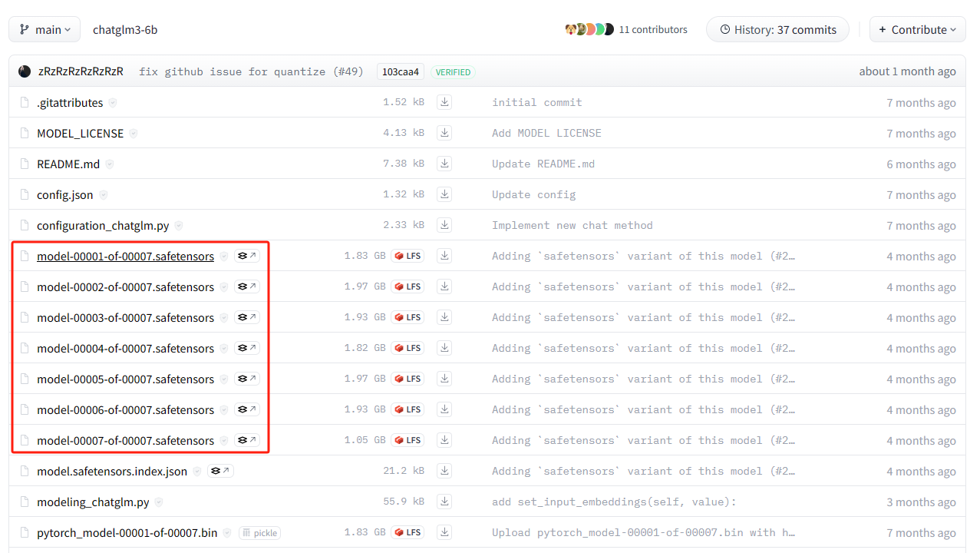Open commit 'Update config'

533,194
